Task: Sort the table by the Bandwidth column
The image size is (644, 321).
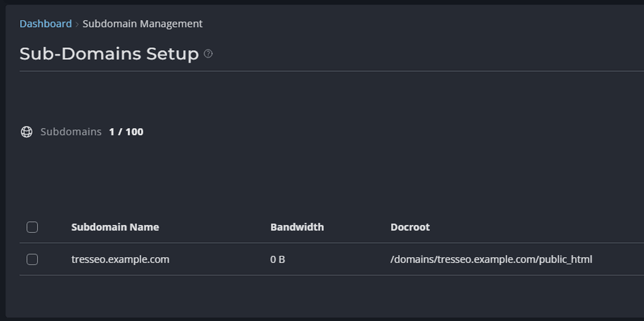Action: tap(296, 227)
